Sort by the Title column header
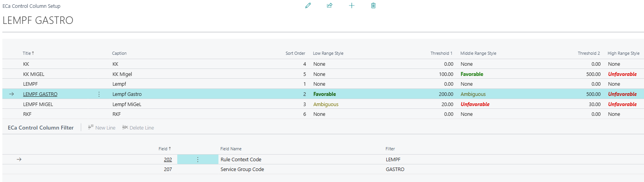 pyautogui.click(x=28, y=53)
